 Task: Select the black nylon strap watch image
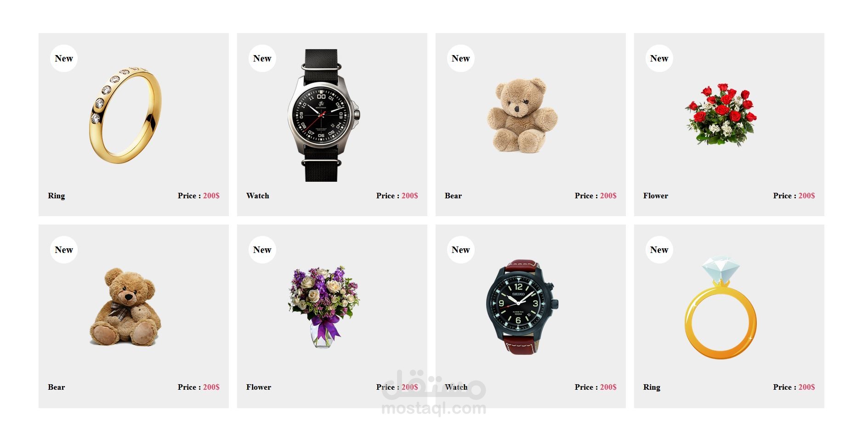(x=323, y=115)
